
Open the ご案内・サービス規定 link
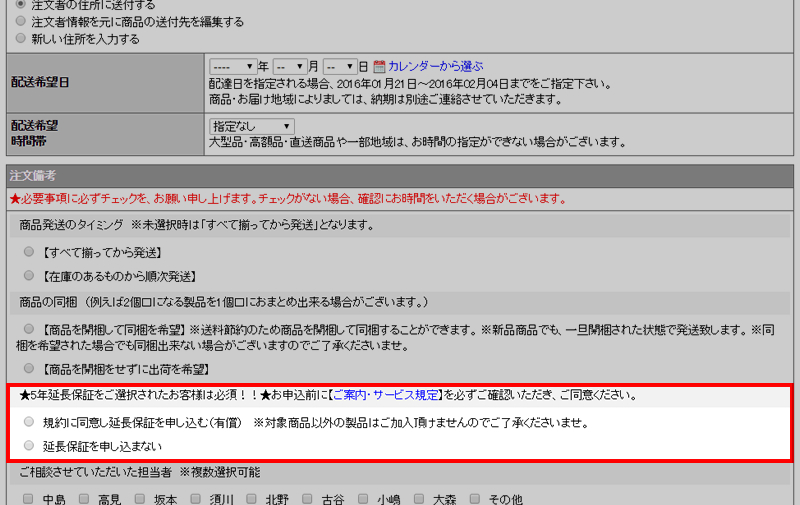(383, 395)
